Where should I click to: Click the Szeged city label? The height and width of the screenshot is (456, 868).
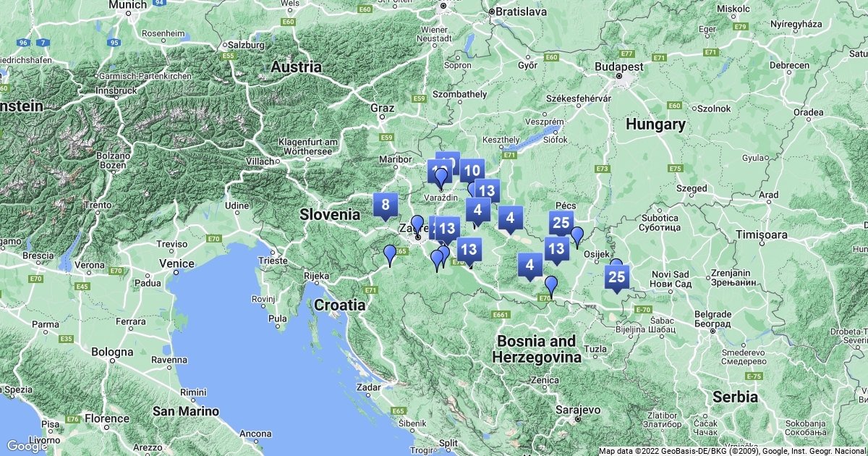pyautogui.click(x=693, y=188)
